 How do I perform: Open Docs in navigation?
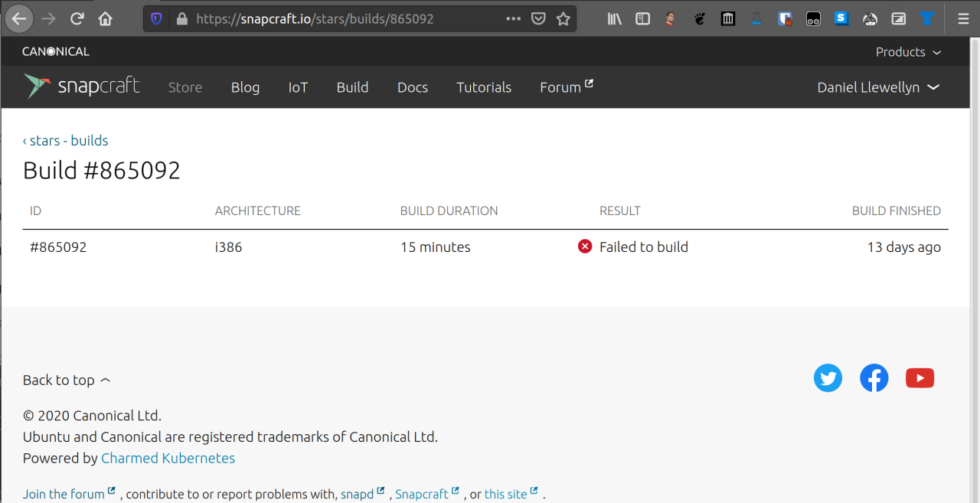(412, 87)
